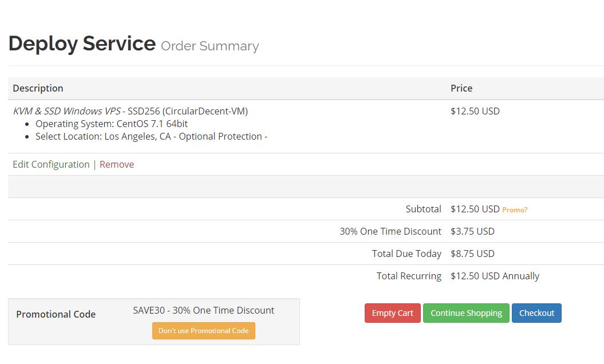This screenshot has height=364, width=604.
Task: Click the Promotional Code label
Action: point(56,314)
